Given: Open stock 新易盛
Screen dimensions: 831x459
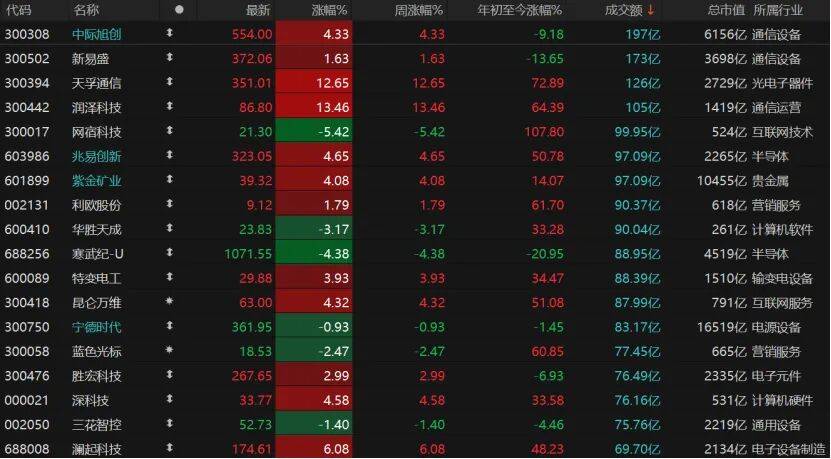Looking at the screenshot, I should click(91, 59).
